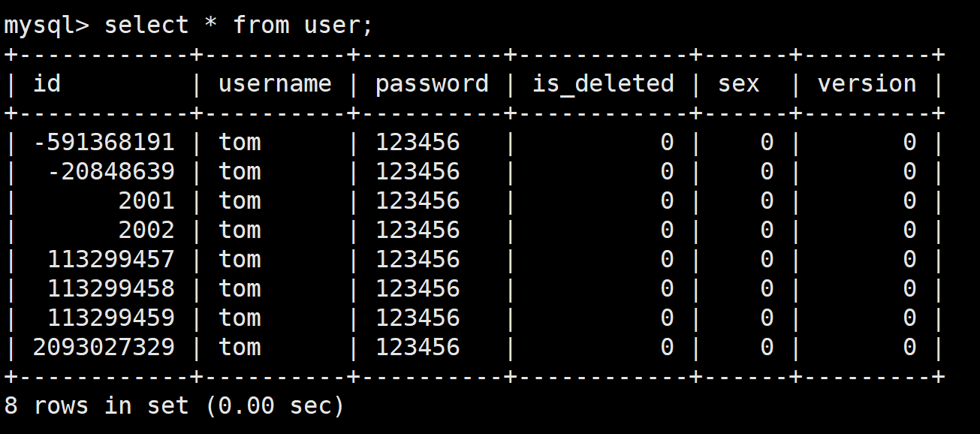Click the is_deleted column header
This screenshot has height=434, width=980.
[x=603, y=84]
